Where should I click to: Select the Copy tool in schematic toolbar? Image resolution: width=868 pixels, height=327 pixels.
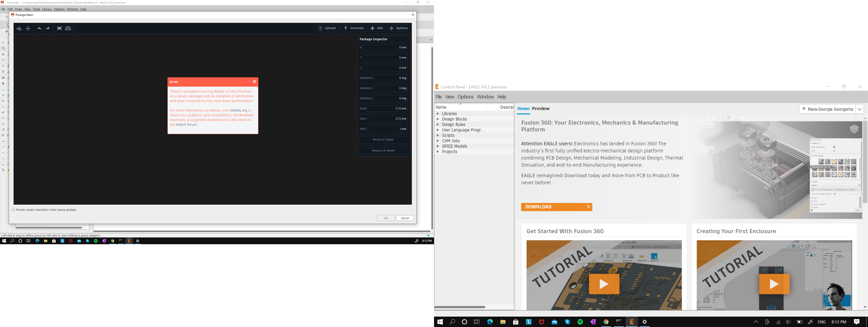click(3, 66)
